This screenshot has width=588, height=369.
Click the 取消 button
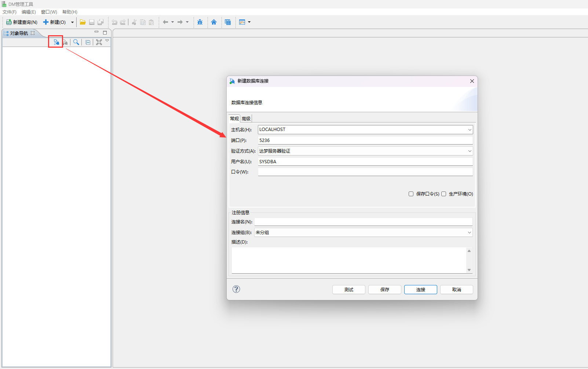point(457,290)
